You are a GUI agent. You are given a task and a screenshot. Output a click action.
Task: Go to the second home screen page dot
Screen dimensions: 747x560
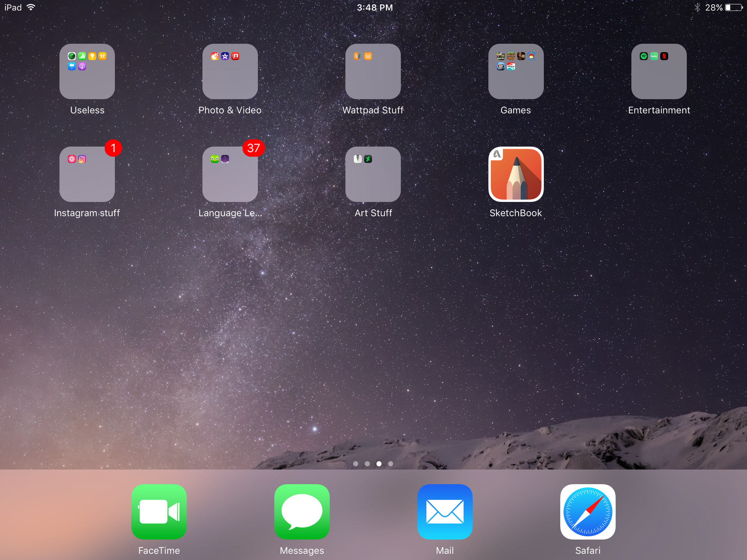pos(367,464)
